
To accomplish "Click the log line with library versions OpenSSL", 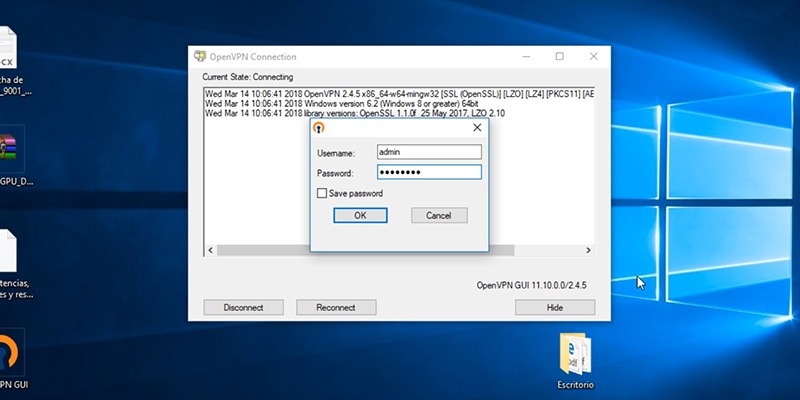I will click(x=355, y=113).
